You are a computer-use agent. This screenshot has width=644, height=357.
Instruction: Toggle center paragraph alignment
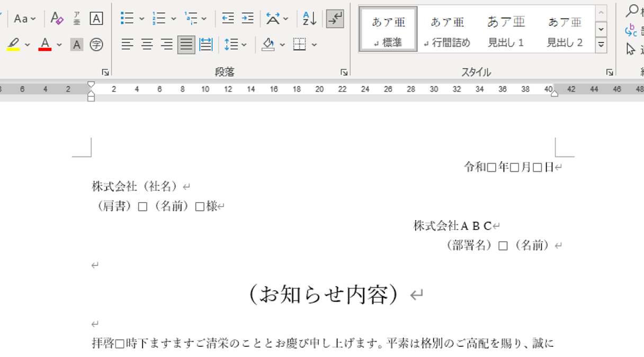[146, 44]
